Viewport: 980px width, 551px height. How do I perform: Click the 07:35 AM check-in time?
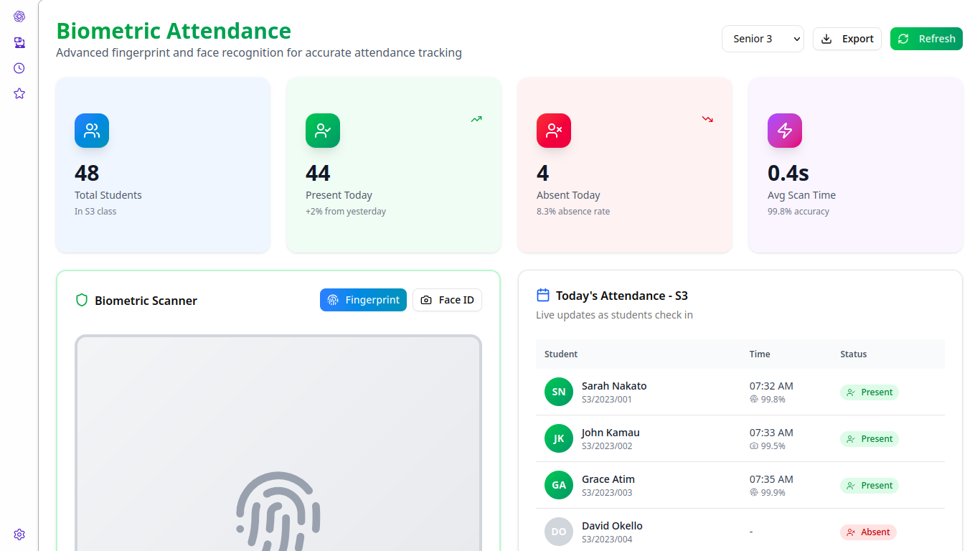click(x=771, y=479)
